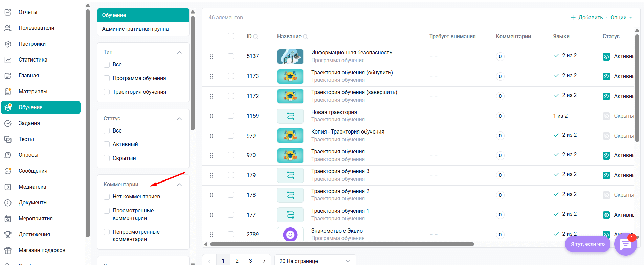Open the Настройки gear icon

[8, 44]
